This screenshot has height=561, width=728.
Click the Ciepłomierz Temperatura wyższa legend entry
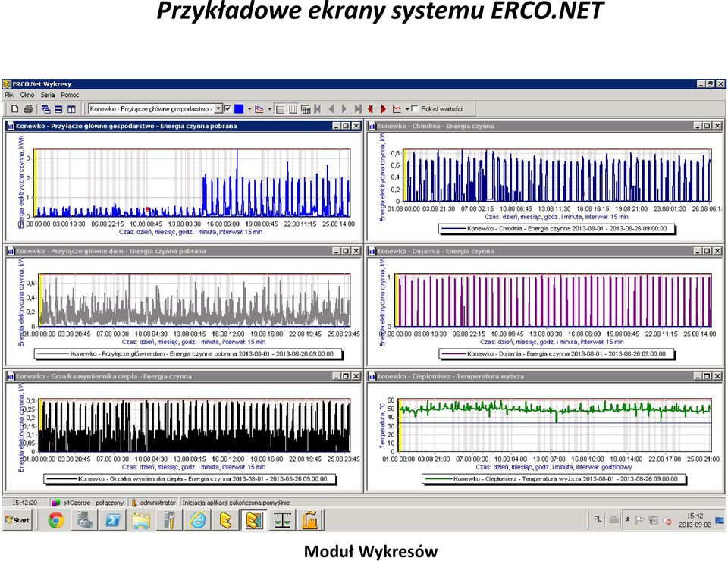[554, 479]
